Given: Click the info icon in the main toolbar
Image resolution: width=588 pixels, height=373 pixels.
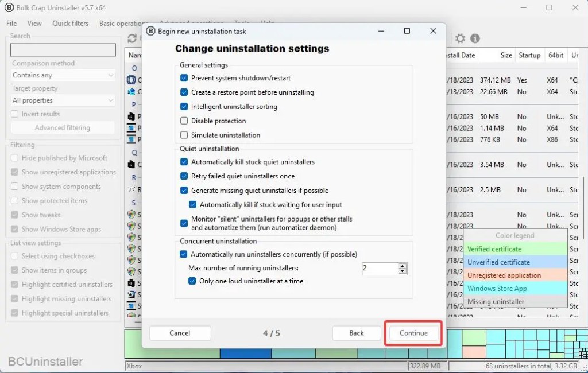Looking at the screenshot, I should tap(475, 38).
